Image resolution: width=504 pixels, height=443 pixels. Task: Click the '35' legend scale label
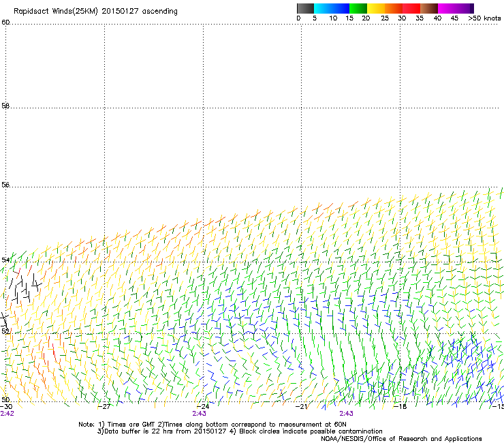[420, 18]
